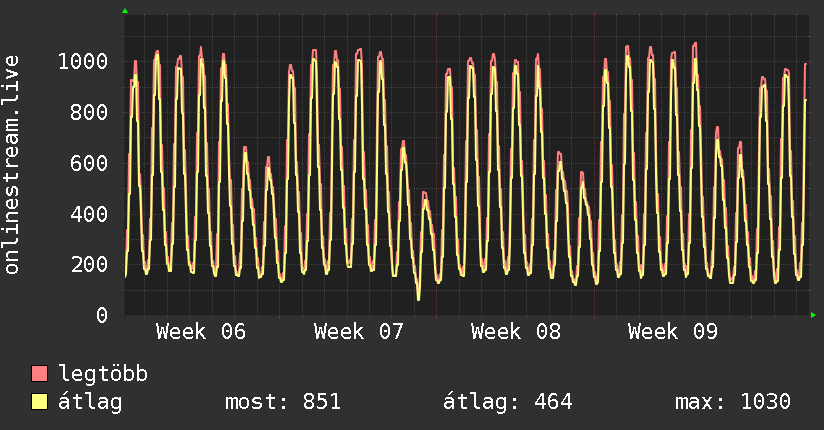Click the Week 09 axis label
The width and height of the screenshot is (824, 430).
point(673,332)
